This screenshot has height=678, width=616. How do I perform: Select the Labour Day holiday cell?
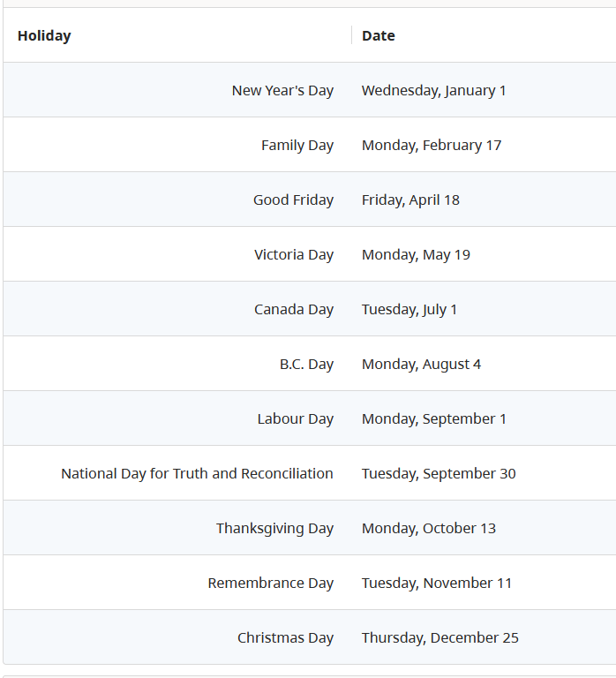click(x=296, y=419)
